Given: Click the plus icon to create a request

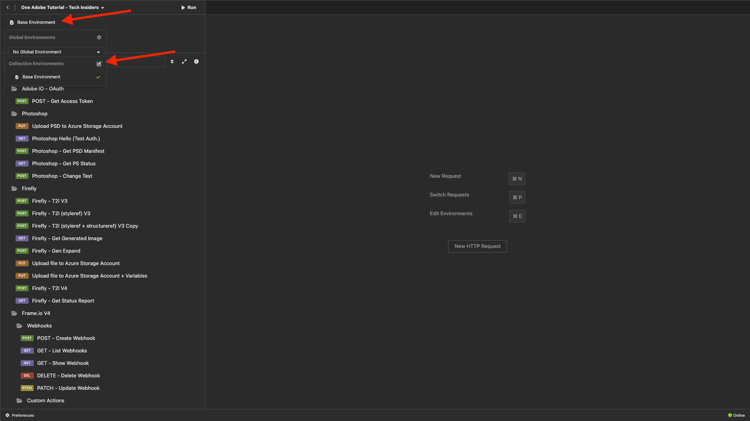Looking at the screenshot, I should [196, 62].
